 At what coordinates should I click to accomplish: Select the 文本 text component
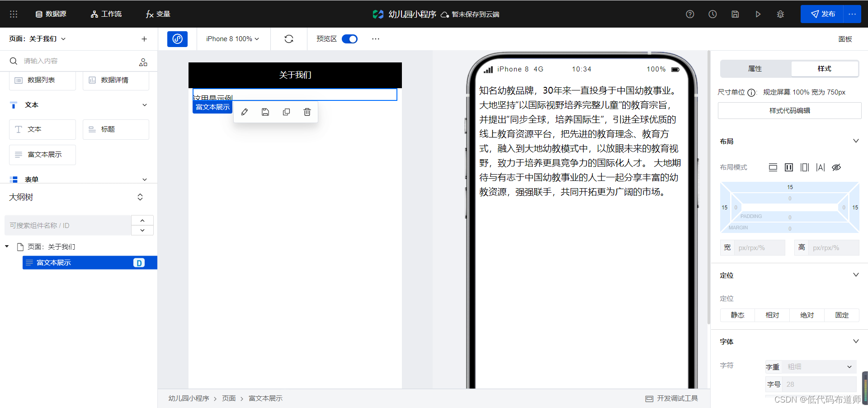[42, 129]
